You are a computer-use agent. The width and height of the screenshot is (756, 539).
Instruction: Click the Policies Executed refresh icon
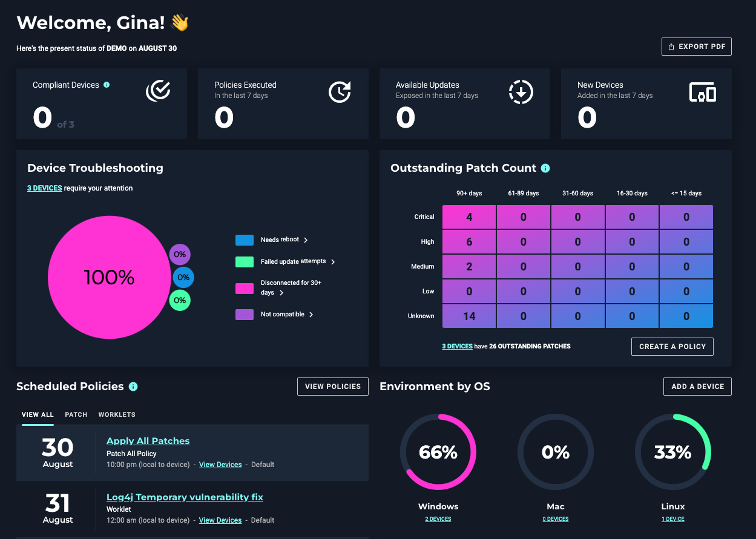tap(340, 91)
